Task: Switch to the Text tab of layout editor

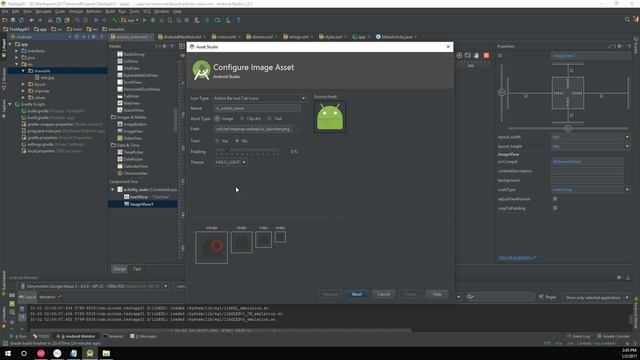Action: 137,269
